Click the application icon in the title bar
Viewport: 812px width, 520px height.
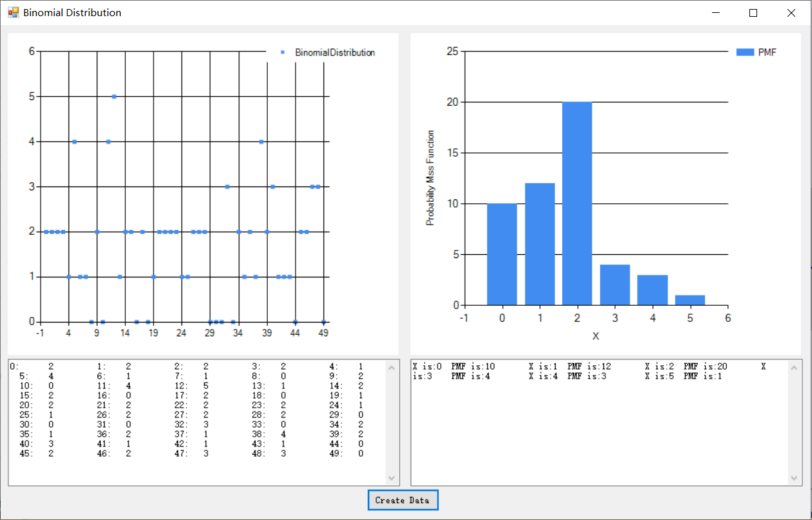tap(12, 12)
